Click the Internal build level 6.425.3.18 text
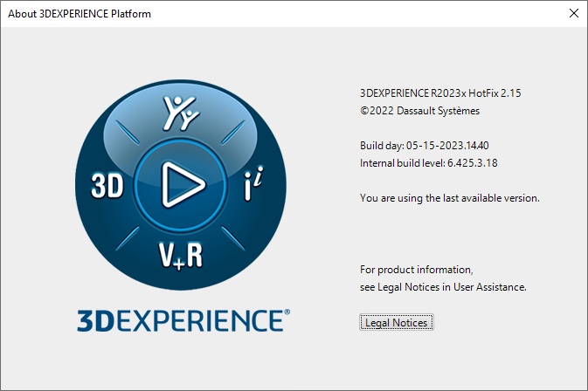588x391 pixels. pos(429,162)
